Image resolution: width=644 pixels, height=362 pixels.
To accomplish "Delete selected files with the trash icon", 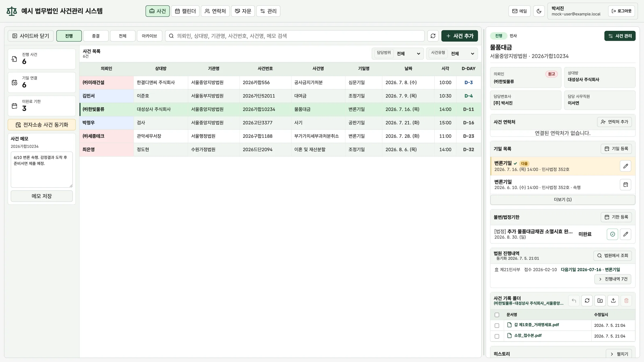I will point(626,301).
